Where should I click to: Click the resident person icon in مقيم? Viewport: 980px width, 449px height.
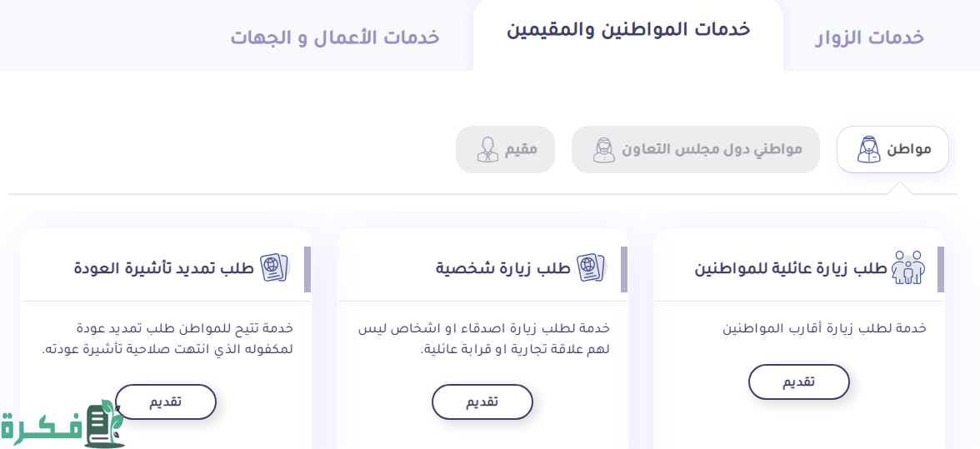point(487,150)
